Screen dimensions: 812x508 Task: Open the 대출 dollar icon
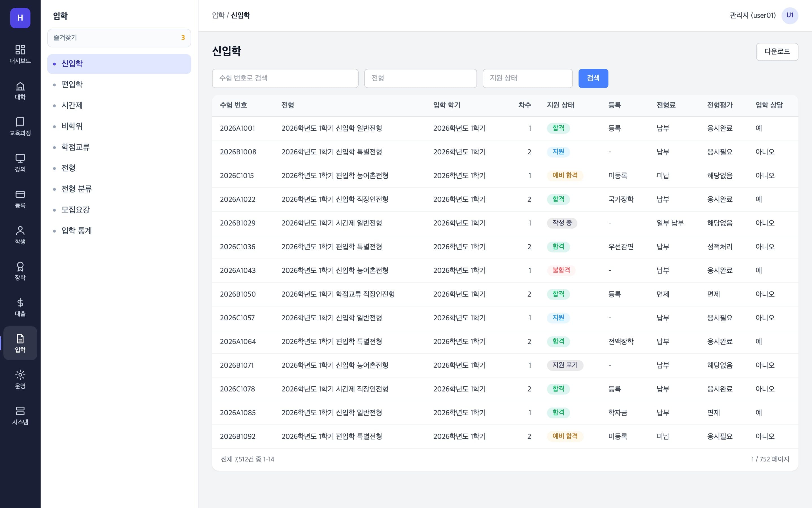pos(20,307)
